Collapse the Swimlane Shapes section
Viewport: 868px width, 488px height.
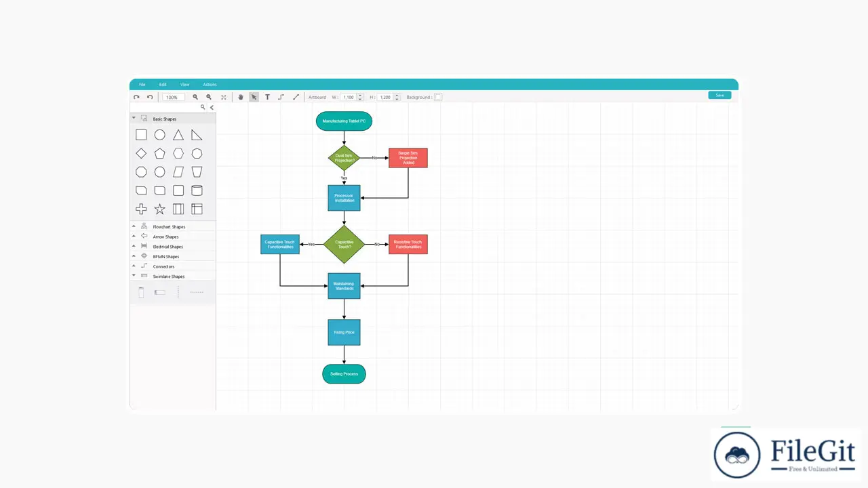(173, 276)
